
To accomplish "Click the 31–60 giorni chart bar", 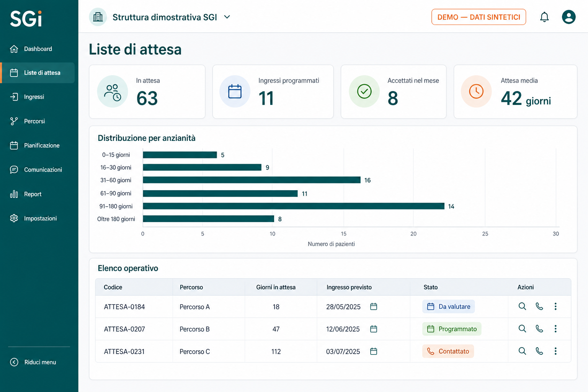I will click(252, 180).
